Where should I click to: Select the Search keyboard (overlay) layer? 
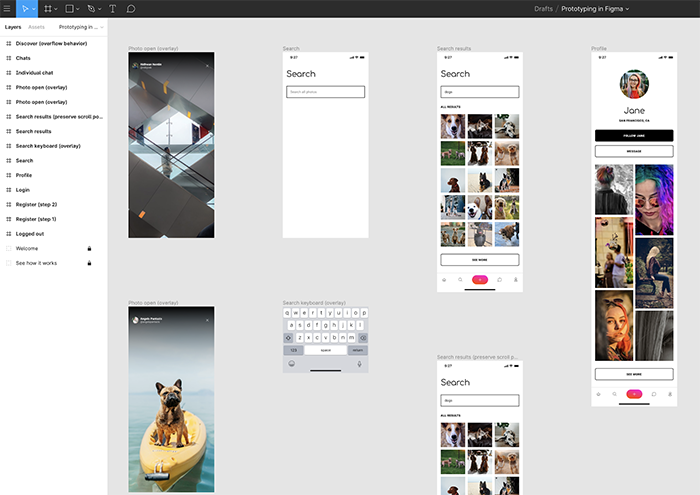pyautogui.click(x=48, y=146)
